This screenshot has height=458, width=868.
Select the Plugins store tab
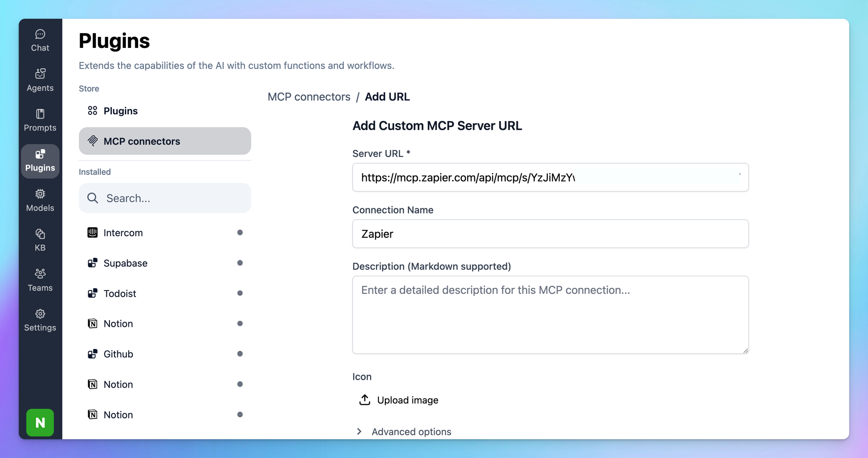click(121, 111)
